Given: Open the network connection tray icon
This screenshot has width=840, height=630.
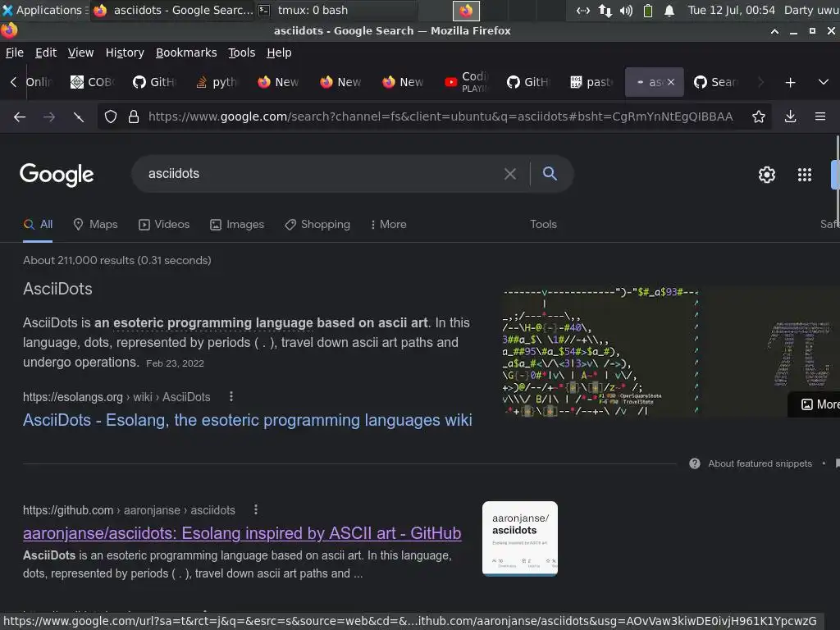Looking at the screenshot, I should pyautogui.click(x=605, y=10).
